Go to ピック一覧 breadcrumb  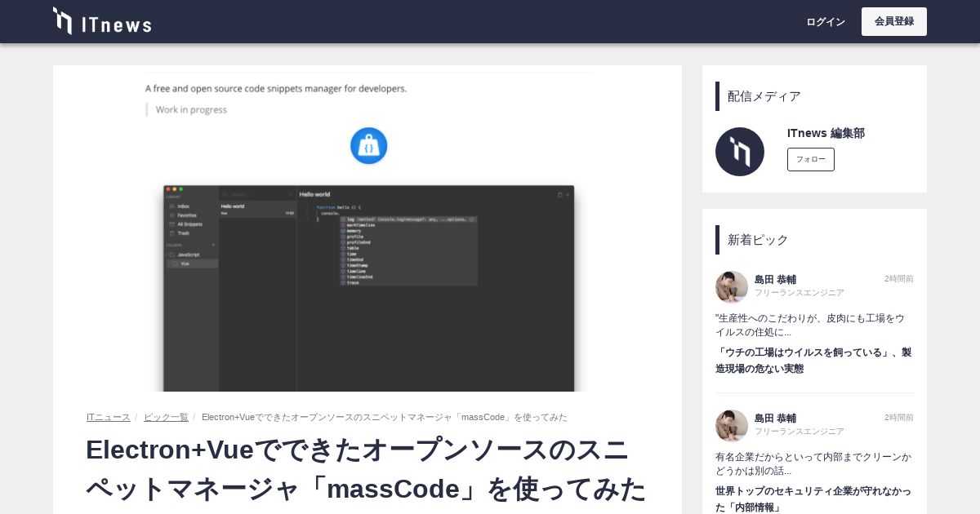166,417
